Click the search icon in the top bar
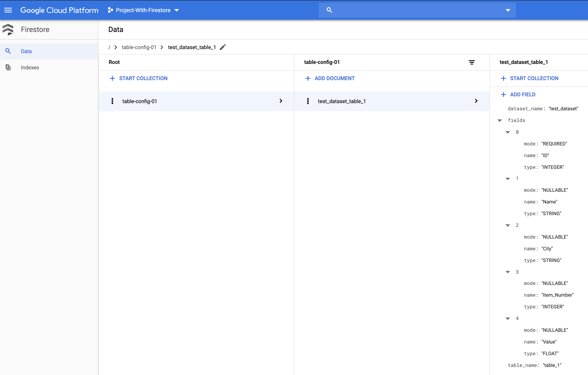Screen dimensions: 588x375 [x=330, y=10]
